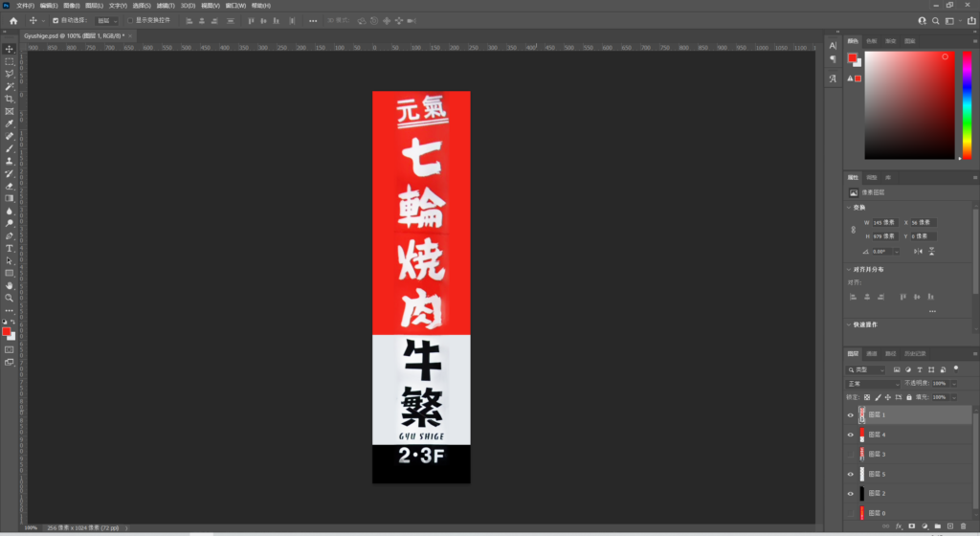Viewport: 980px width, 536px height.
Task: Create a new layer with the plus icon
Action: click(x=950, y=526)
